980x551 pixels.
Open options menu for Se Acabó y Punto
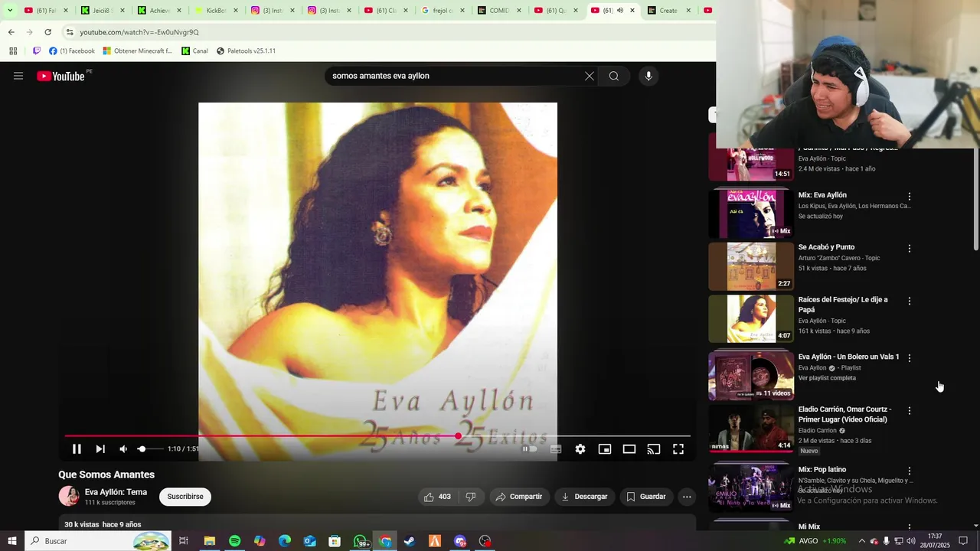point(910,249)
